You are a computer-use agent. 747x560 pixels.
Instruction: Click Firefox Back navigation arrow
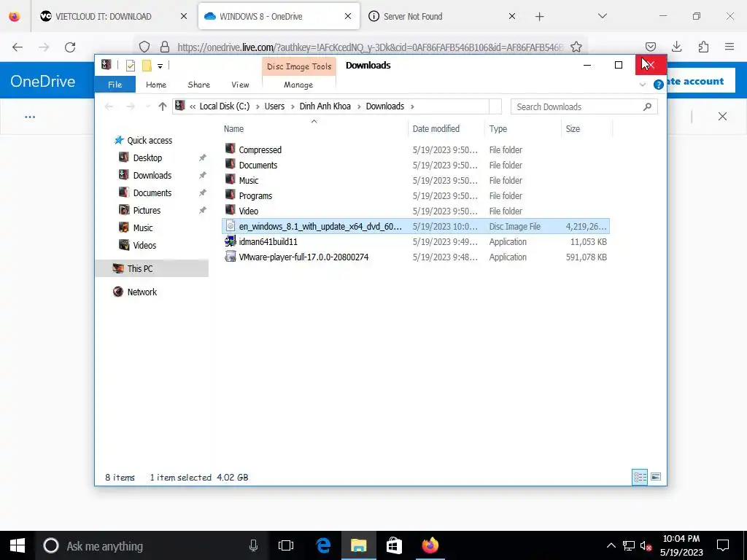click(x=18, y=47)
